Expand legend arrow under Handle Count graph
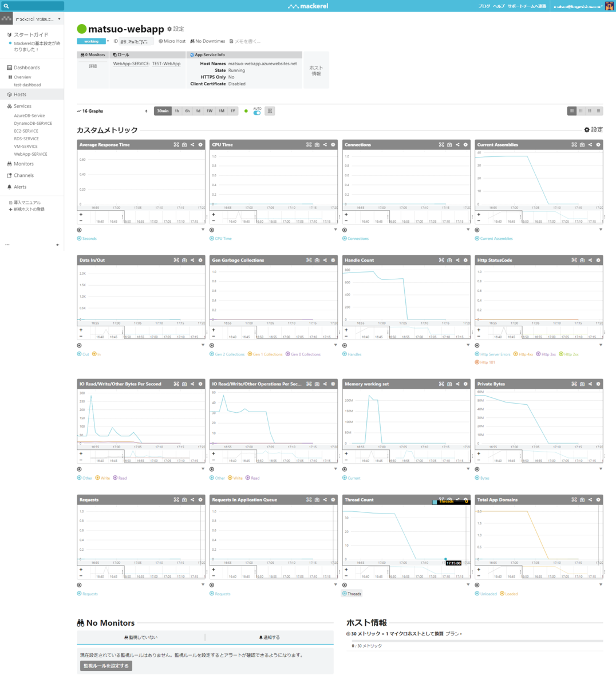The height and width of the screenshot is (687, 616). [468, 345]
